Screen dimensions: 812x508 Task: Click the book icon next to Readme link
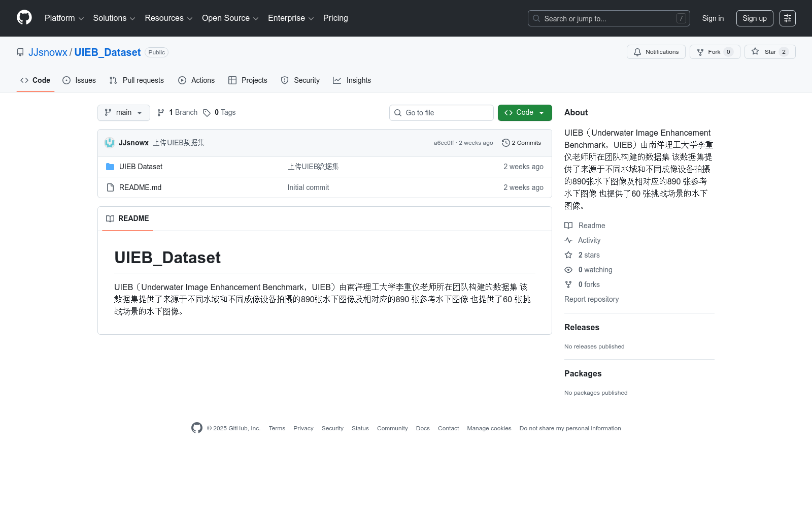568,226
